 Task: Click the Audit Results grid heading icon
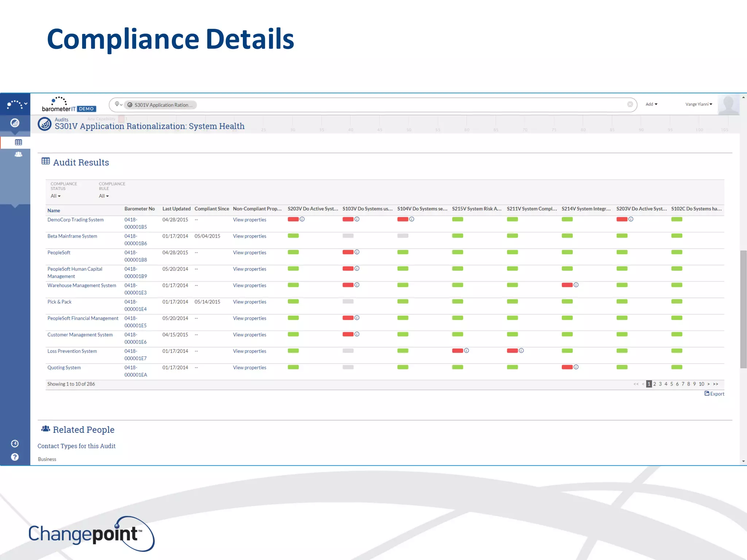click(46, 161)
